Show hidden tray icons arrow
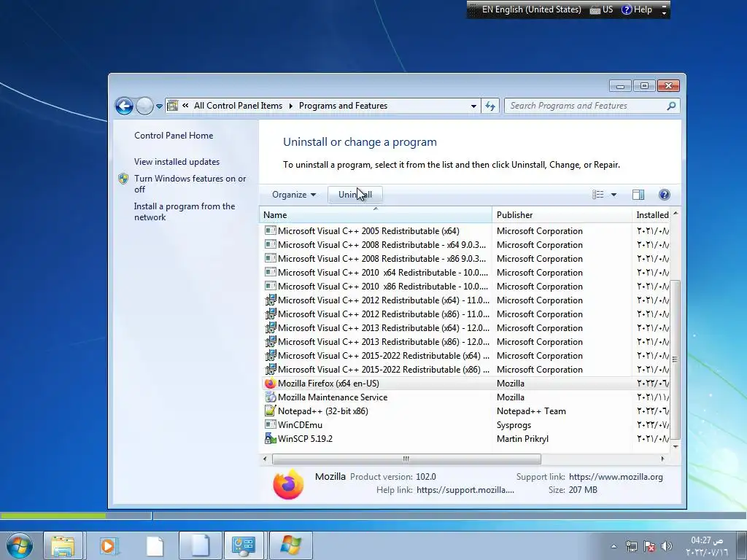 pos(614,546)
